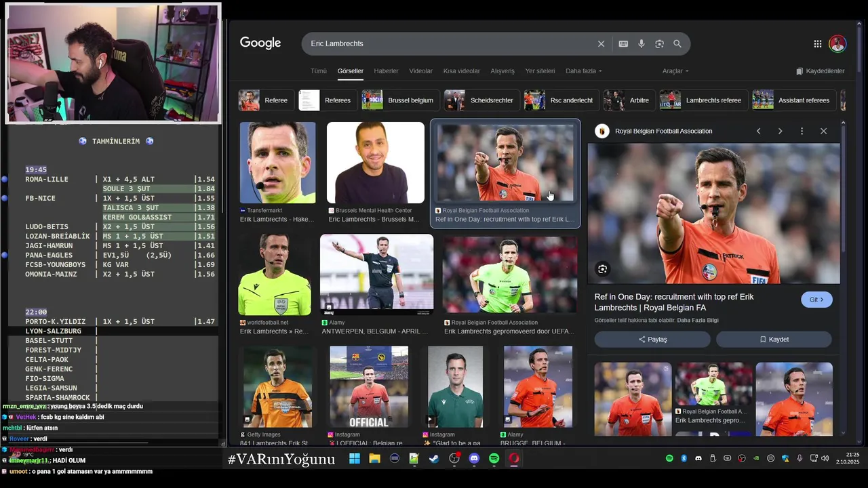Open the Ref in One Day title link
The height and width of the screenshot is (488, 868).
click(x=674, y=302)
